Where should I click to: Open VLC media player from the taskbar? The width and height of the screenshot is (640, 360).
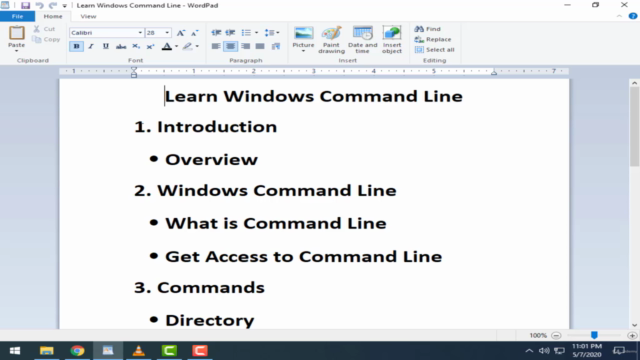(139, 351)
